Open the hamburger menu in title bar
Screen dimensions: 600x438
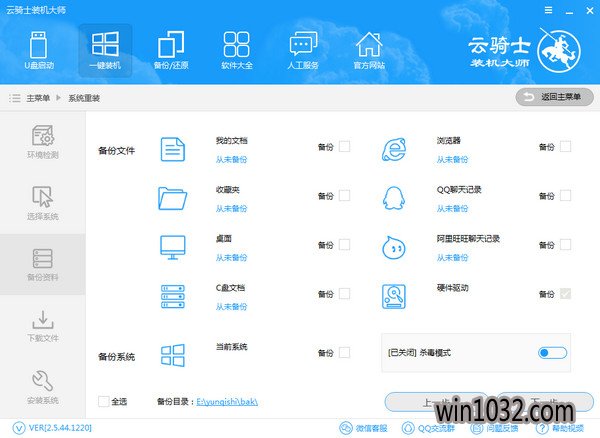tap(548, 10)
